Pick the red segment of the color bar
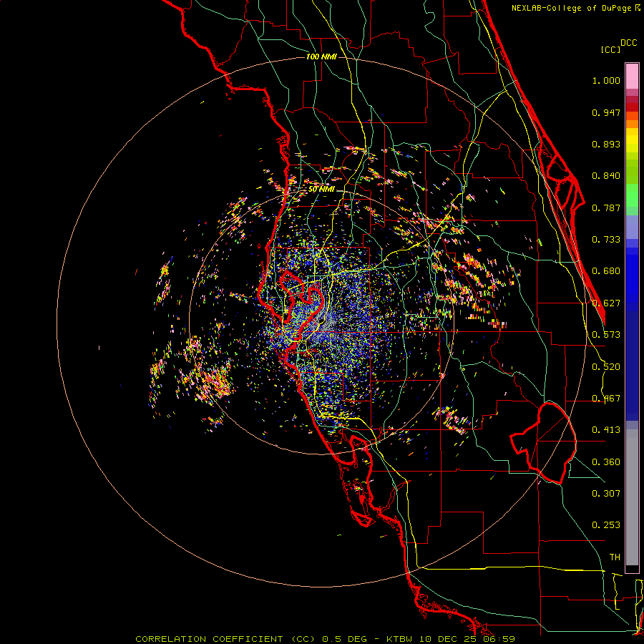644x644 pixels. (x=632, y=107)
